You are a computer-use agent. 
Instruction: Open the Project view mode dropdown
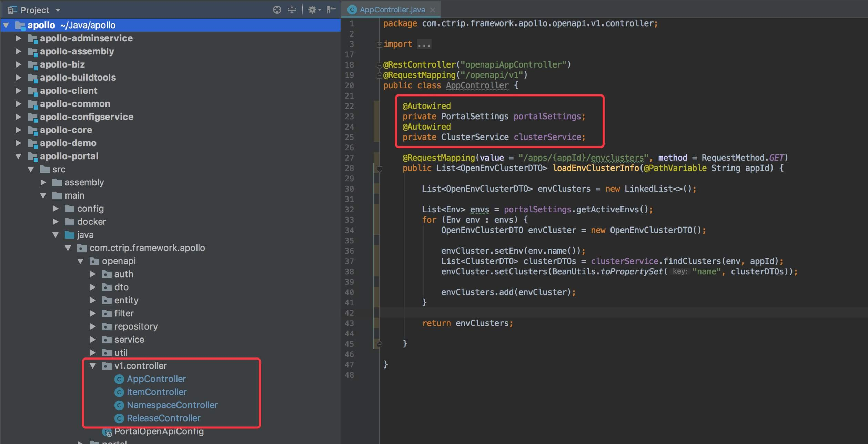tap(58, 9)
